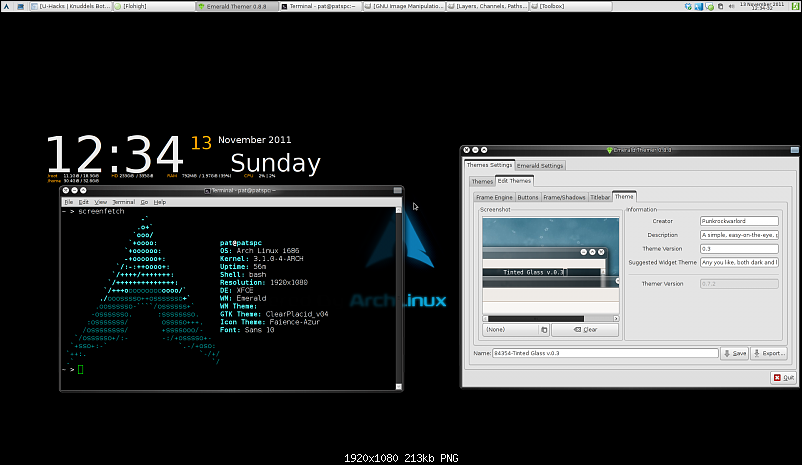Click the theme Name input field
Viewport: 802px width, 465px height.
point(605,353)
